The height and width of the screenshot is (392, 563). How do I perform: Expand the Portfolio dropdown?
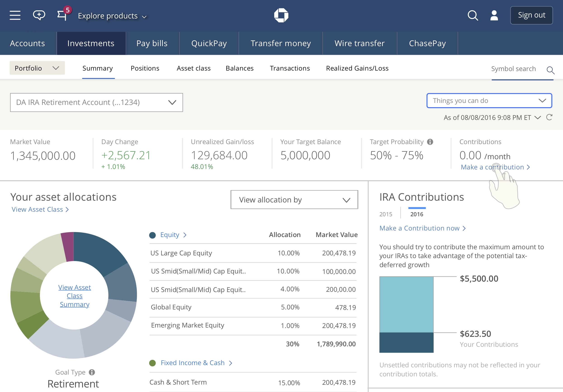(37, 68)
